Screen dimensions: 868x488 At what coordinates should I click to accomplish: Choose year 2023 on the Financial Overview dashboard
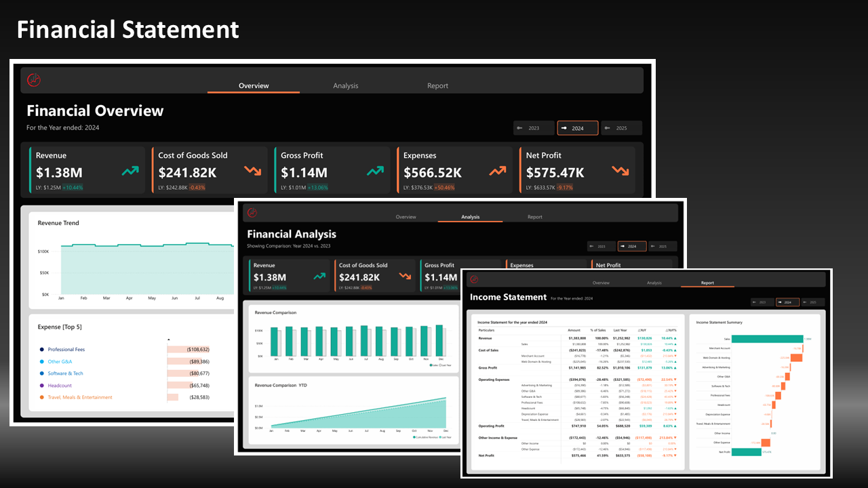point(534,128)
